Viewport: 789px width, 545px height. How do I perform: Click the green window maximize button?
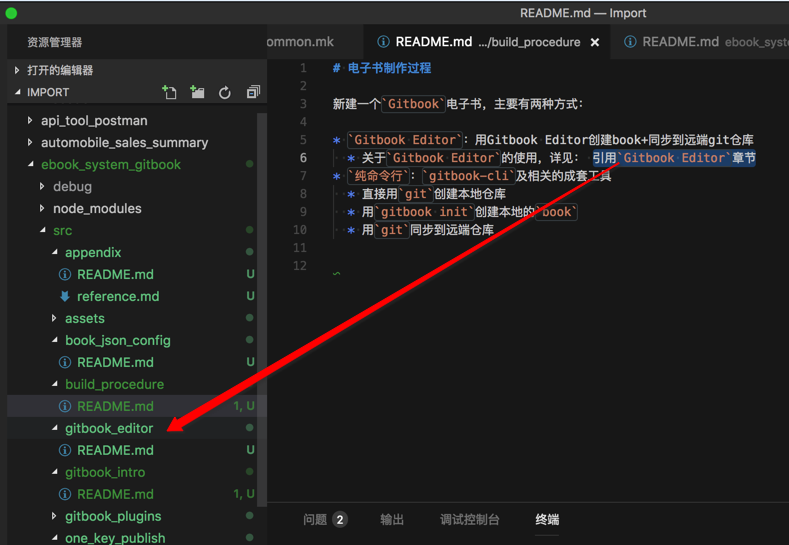[11, 13]
